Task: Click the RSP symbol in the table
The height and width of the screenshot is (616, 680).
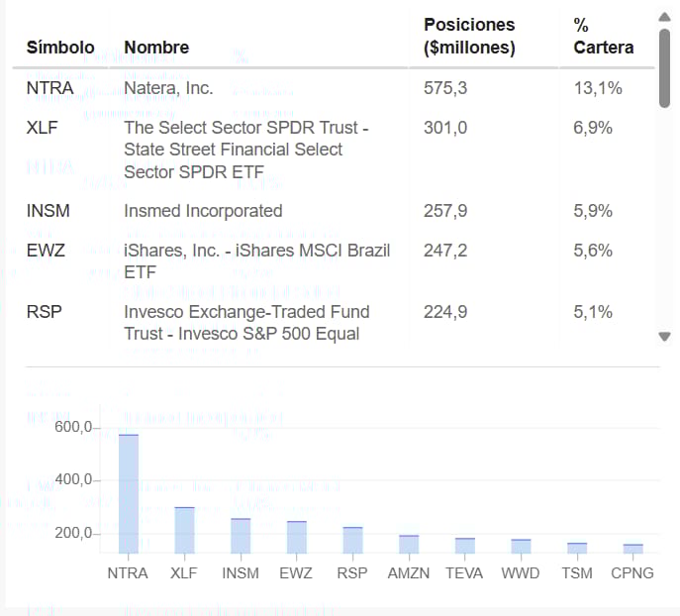Action: (x=44, y=312)
